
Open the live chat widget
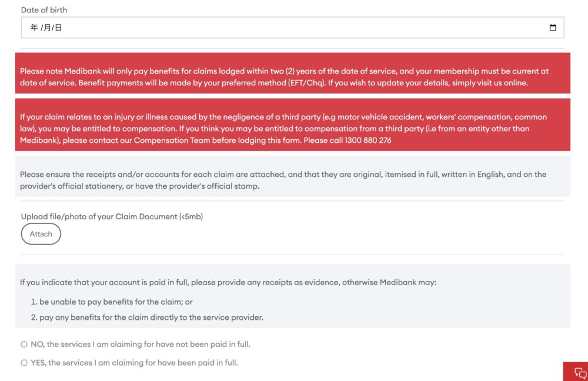[580, 373]
